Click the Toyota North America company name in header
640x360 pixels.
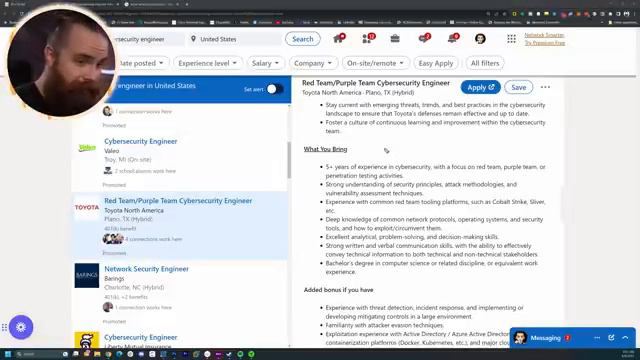331,93
